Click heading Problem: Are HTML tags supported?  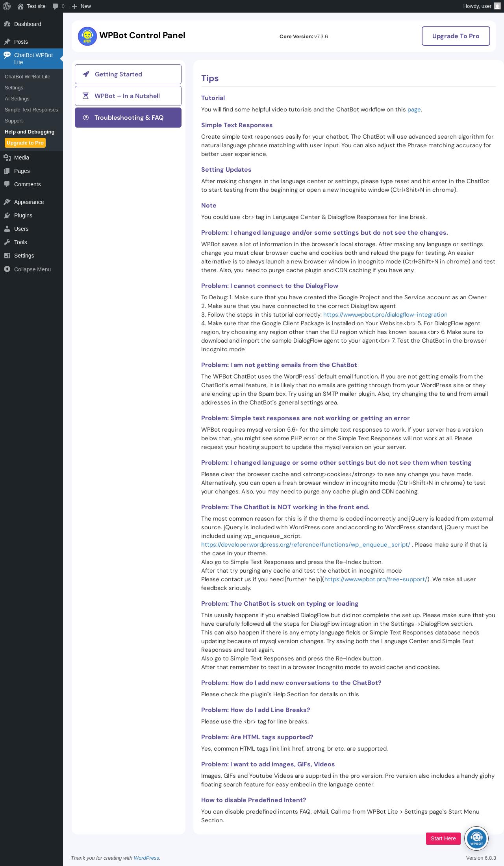coord(257,737)
